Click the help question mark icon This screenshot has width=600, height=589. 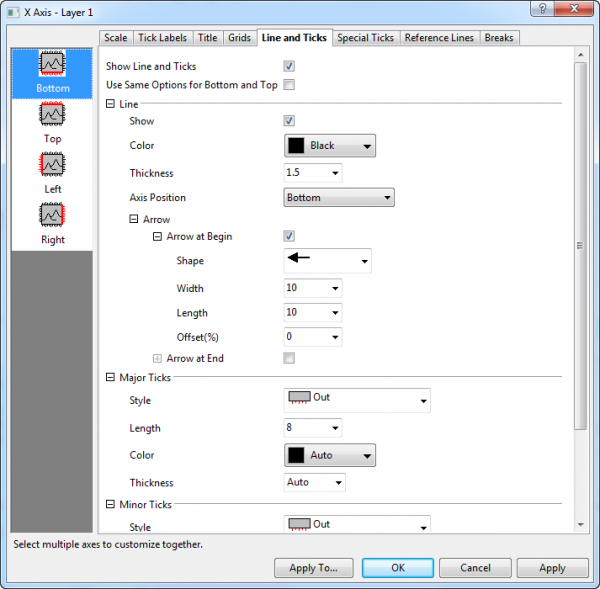tap(540, 9)
